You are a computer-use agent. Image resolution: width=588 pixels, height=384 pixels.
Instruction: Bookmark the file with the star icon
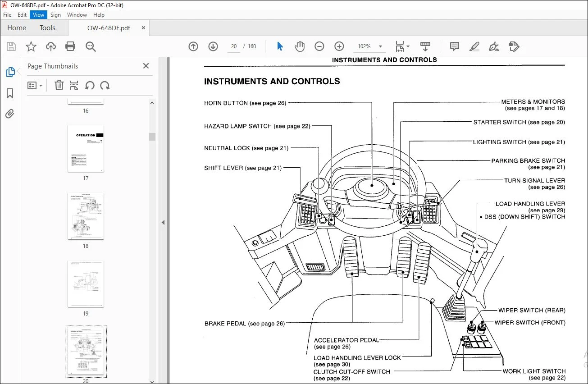pos(31,46)
